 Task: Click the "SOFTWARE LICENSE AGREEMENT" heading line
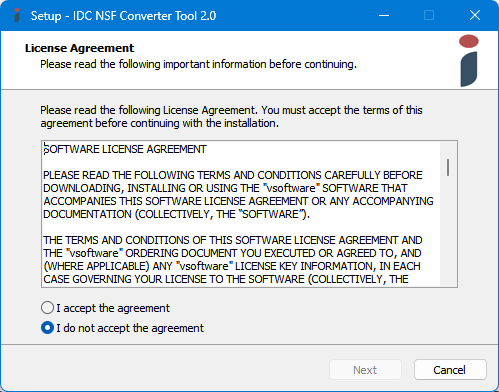tap(125, 149)
